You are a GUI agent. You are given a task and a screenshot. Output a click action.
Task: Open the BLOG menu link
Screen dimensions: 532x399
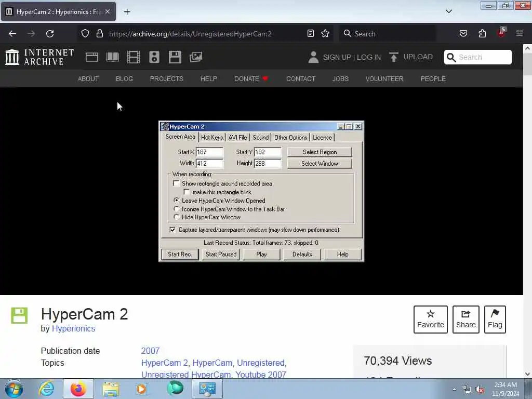tap(124, 79)
